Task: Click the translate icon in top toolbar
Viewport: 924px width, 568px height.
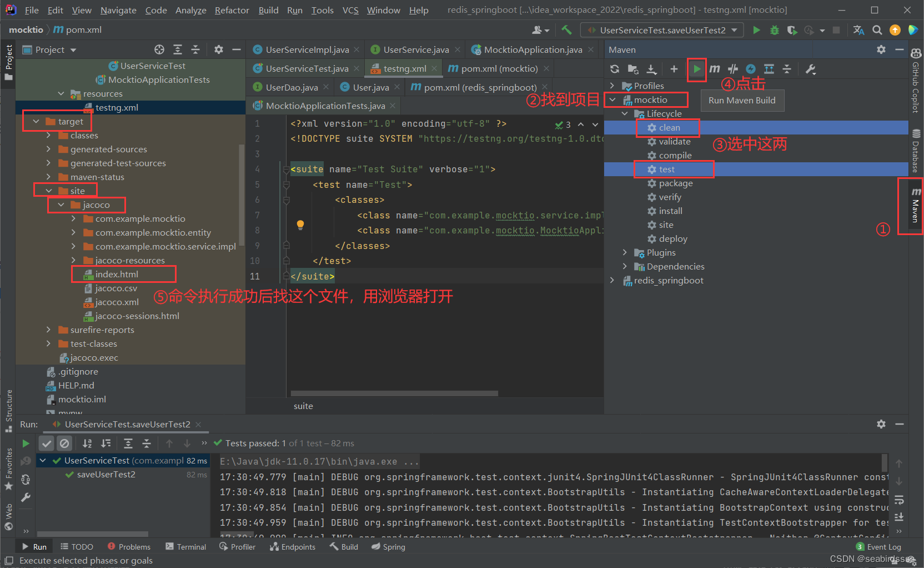Action: (858, 30)
